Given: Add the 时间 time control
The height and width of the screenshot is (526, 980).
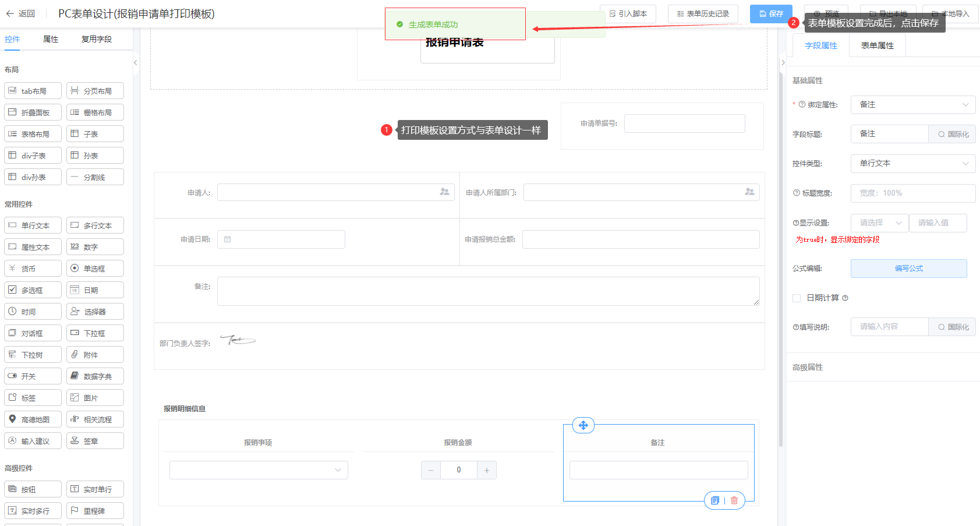Looking at the screenshot, I should (33, 312).
